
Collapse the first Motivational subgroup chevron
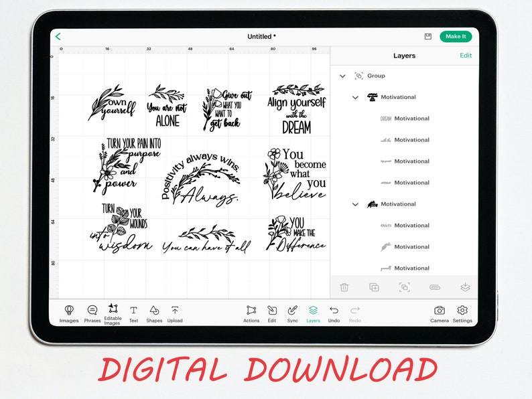point(355,97)
